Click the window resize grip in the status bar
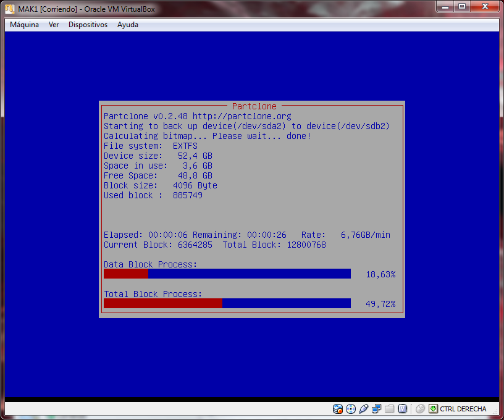Screen dimensions: 504x420 point(496,411)
